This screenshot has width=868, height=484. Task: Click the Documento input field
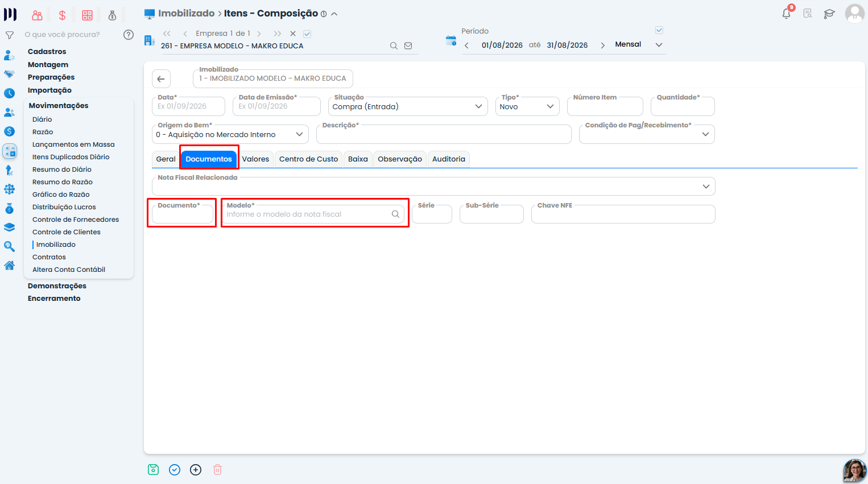[183, 214]
